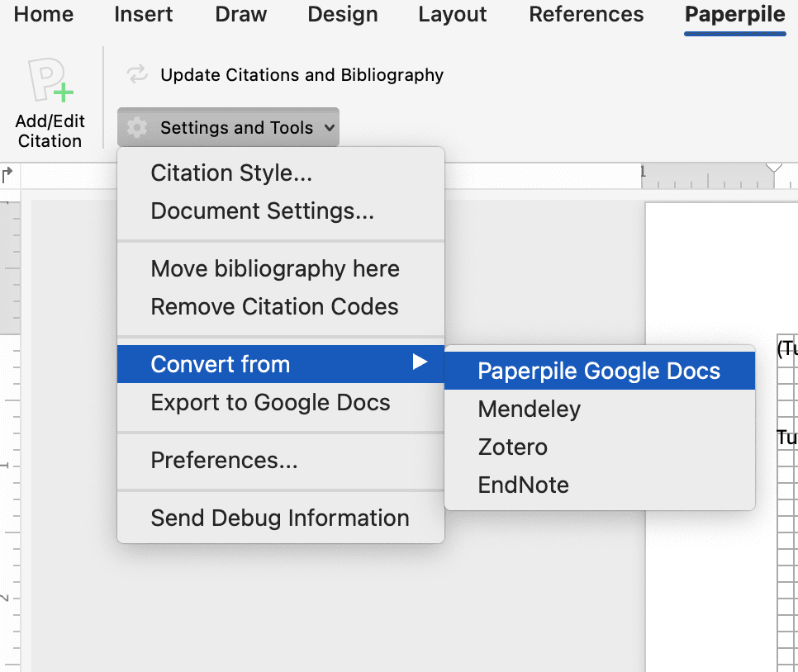
Task: Collapse the Settings and Tools dropdown chevron
Action: point(329,128)
